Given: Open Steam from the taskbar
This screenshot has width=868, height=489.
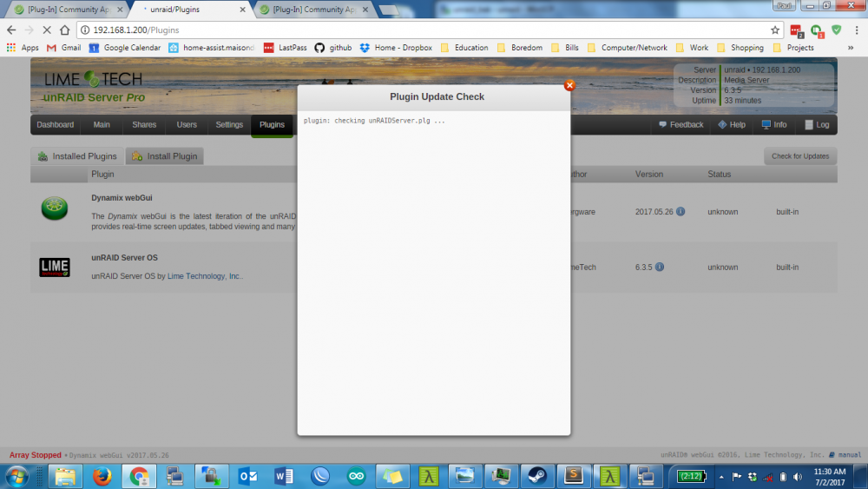Looking at the screenshot, I should tap(537, 476).
